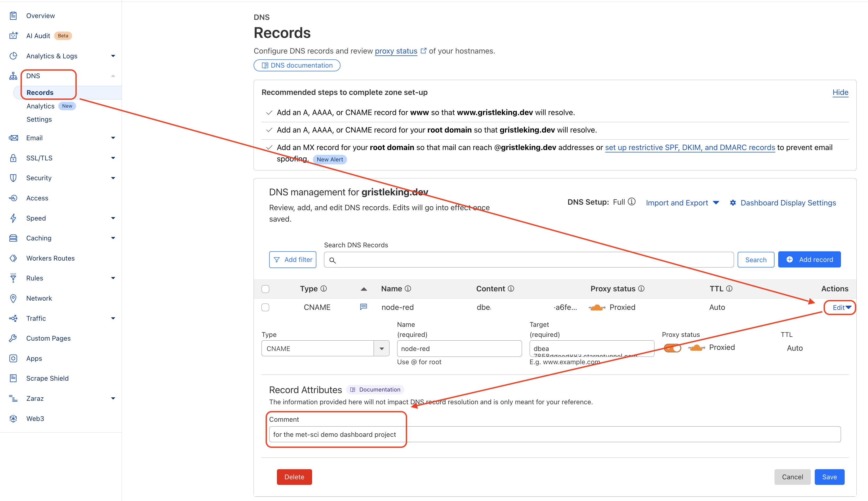
Task: Click the Network location pin icon
Action: coord(13,298)
